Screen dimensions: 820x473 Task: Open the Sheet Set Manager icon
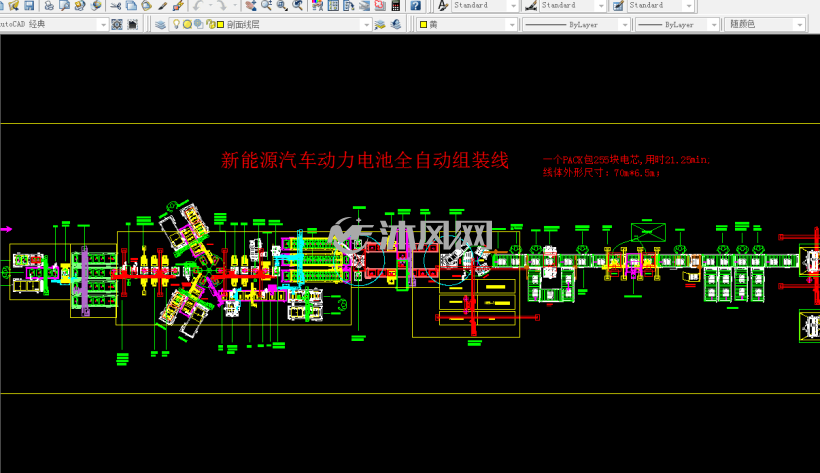[x=365, y=5]
